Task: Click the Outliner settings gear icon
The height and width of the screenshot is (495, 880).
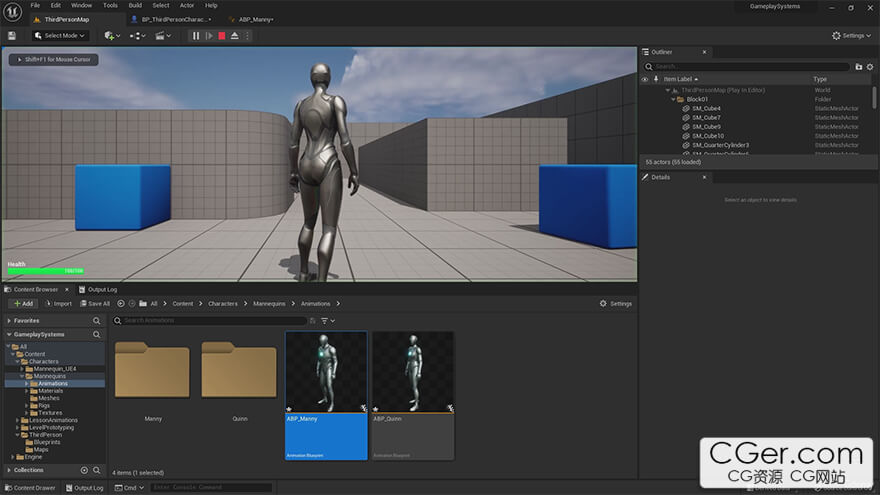Action: pyautogui.click(x=872, y=66)
